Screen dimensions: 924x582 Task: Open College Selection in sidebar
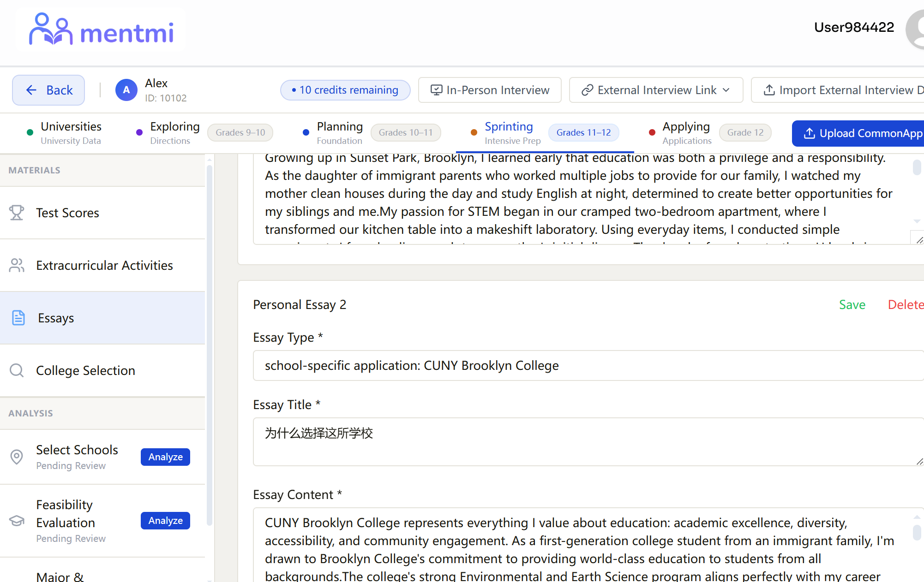tap(102, 370)
